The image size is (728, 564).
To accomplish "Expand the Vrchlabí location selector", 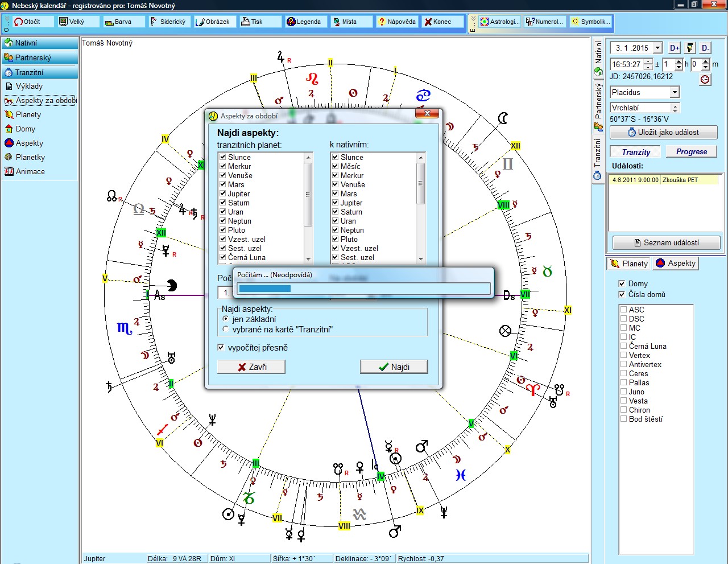I will pyautogui.click(x=675, y=108).
